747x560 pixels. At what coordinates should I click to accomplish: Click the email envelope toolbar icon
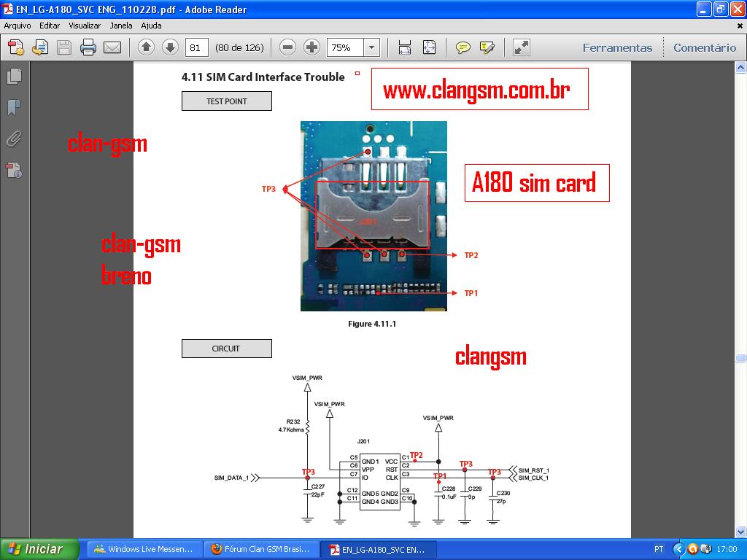(x=112, y=48)
